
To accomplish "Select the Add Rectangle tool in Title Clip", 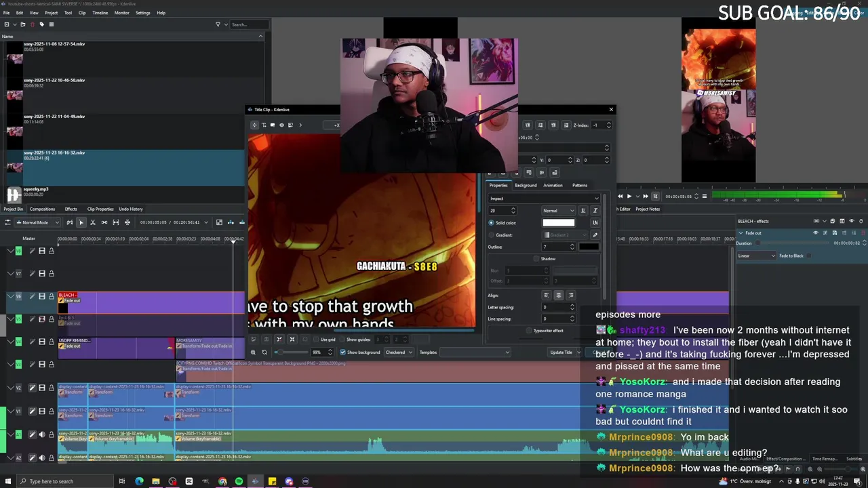I will [273, 125].
